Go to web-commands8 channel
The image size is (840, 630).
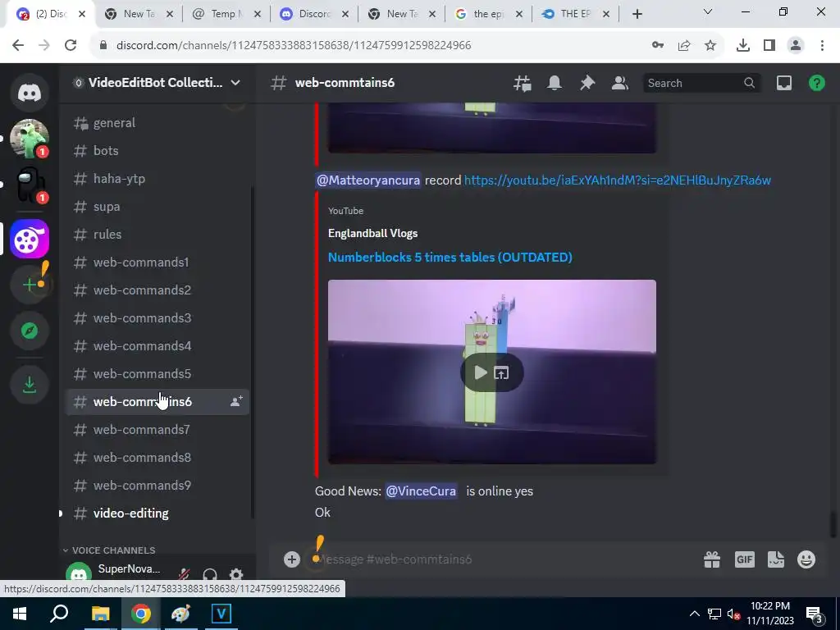157,457
